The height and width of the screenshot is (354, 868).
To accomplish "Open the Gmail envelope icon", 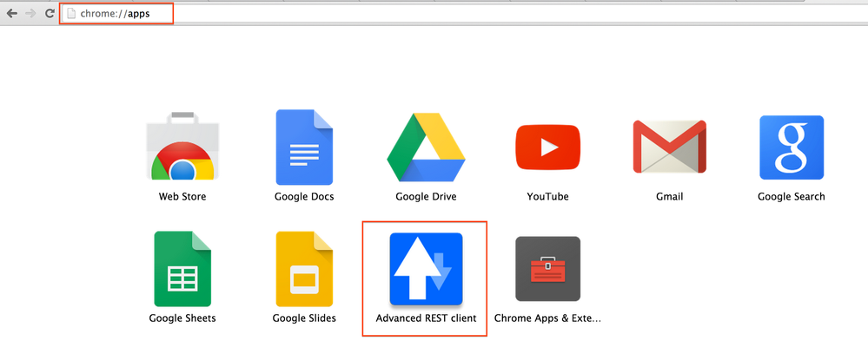I will pyautogui.click(x=669, y=147).
